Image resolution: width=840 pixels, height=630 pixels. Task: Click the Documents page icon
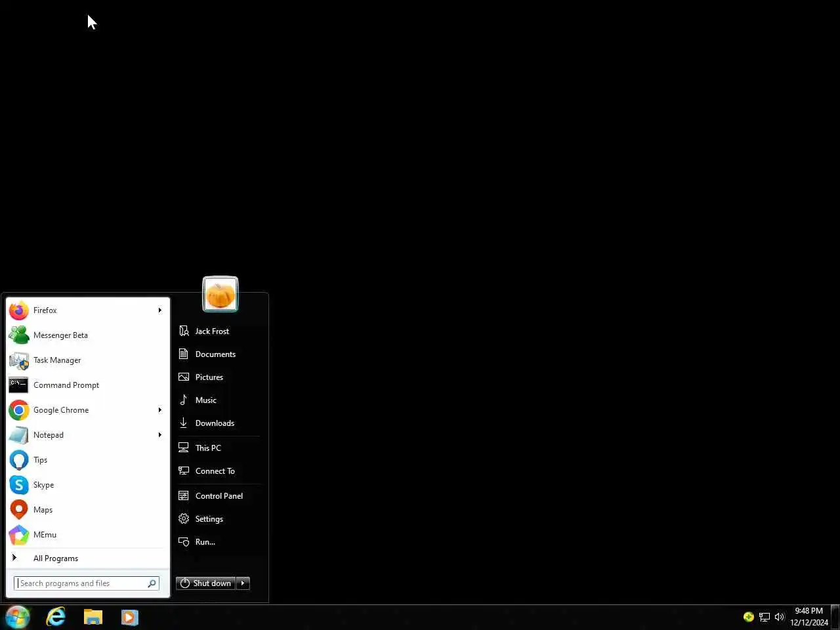tap(184, 354)
